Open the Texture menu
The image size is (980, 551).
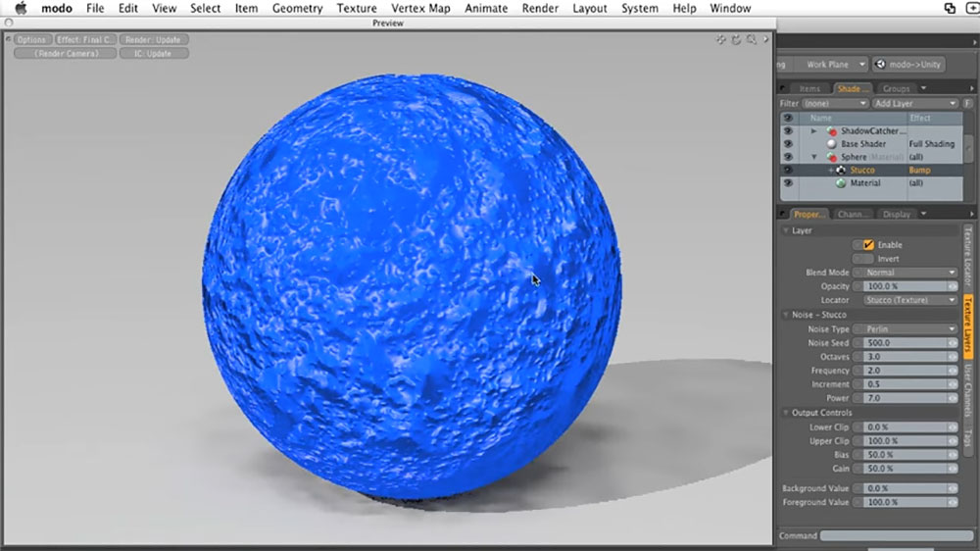[x=357, y=8]
